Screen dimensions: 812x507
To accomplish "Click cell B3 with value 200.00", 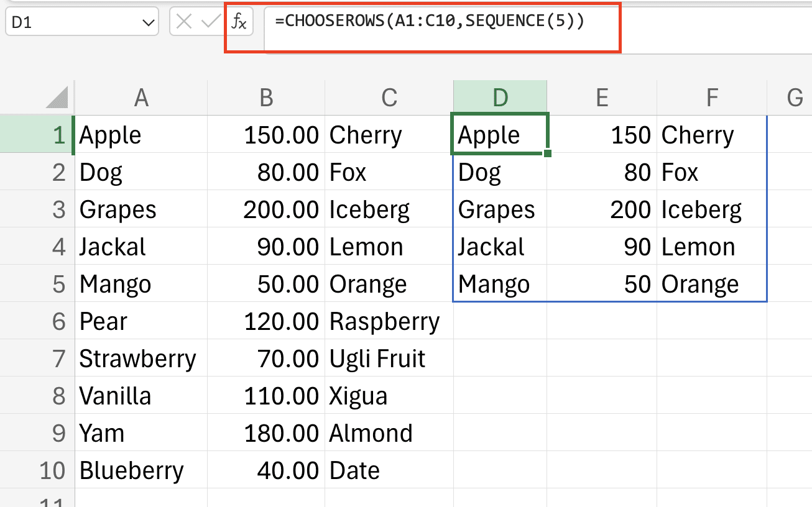I will (266, 209).
